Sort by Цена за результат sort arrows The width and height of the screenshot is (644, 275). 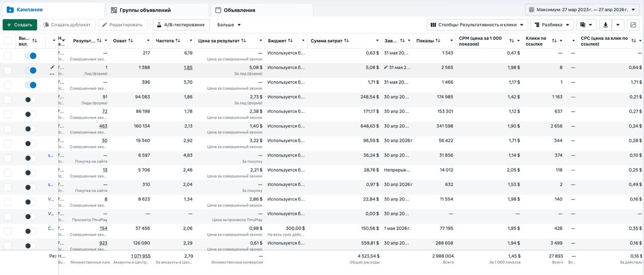coord(244,41)
